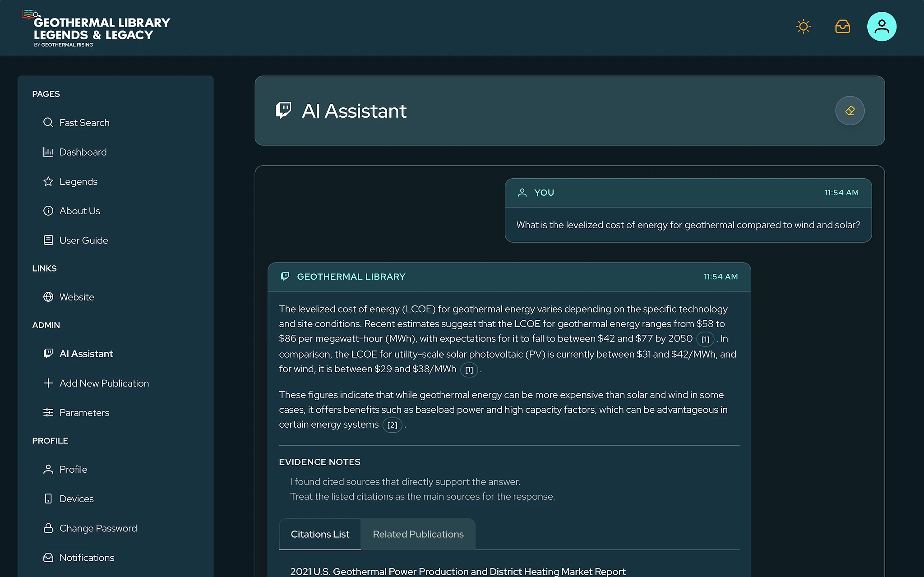The height and width of the screenshot is (577, 924).
Task: Open Notifications in the sidebar
Action: pos(87,558)
